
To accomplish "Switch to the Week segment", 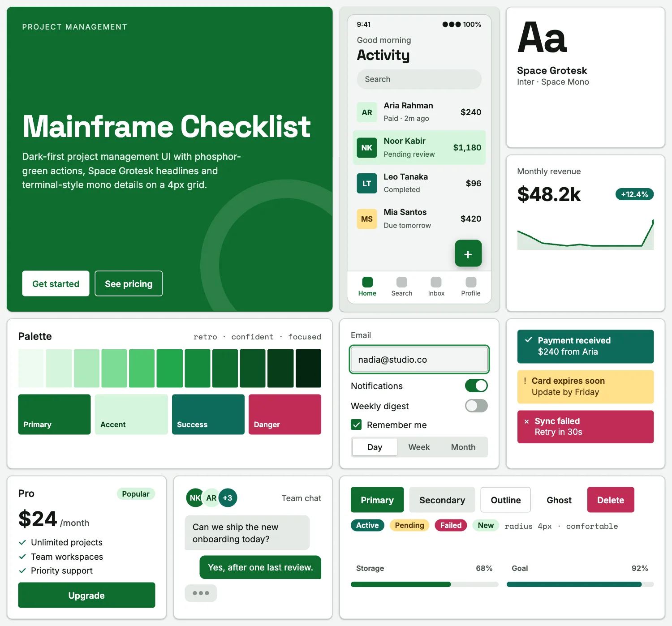I will [419, 447].
